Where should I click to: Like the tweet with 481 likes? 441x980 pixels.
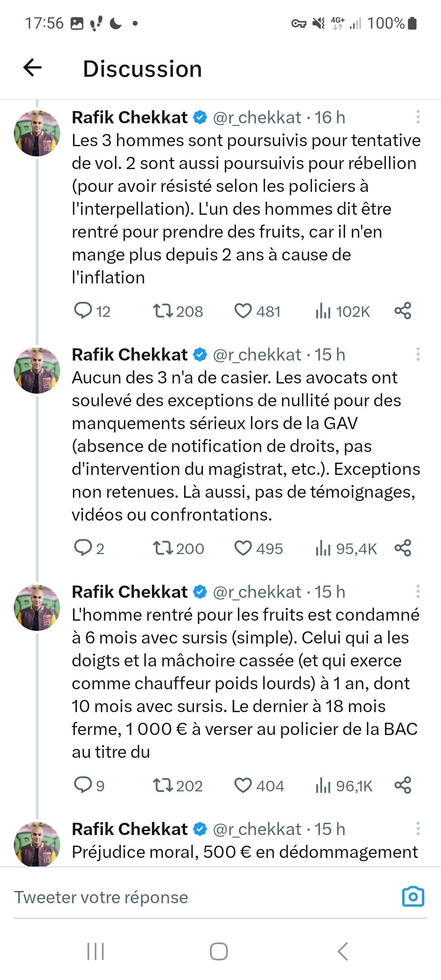tap(257, 311)
